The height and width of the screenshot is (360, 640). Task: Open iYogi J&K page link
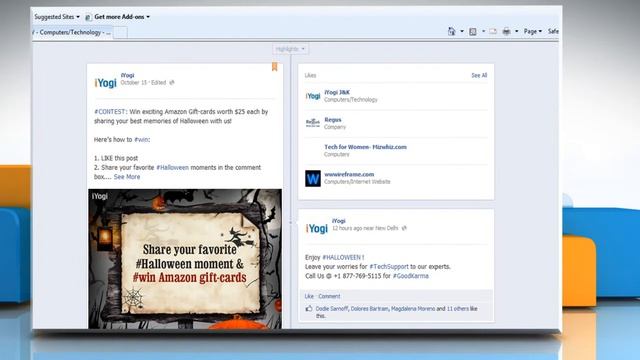(x=337, y=92)
